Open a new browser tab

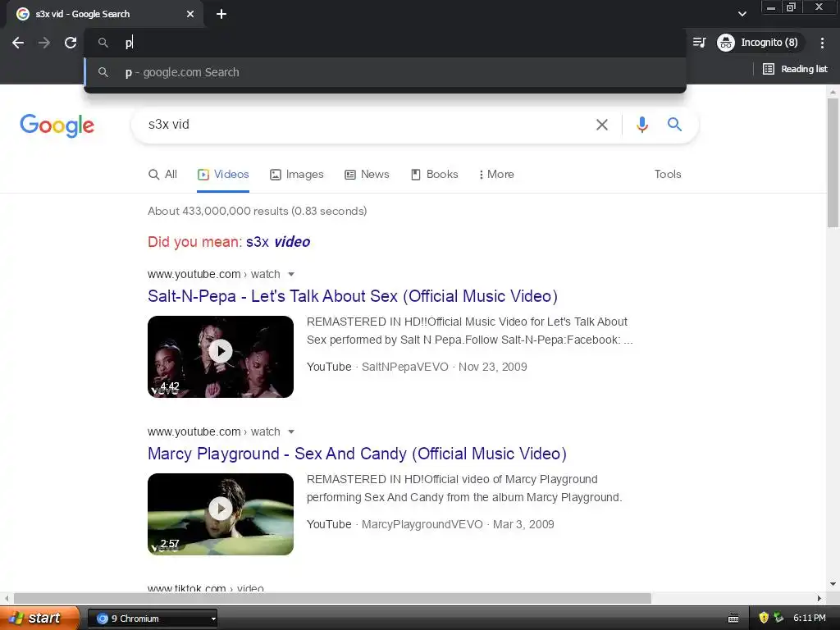click(221, 14)
